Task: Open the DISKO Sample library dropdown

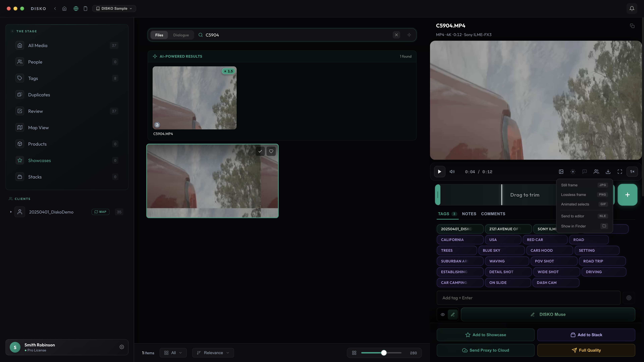Action: (114, 9)
